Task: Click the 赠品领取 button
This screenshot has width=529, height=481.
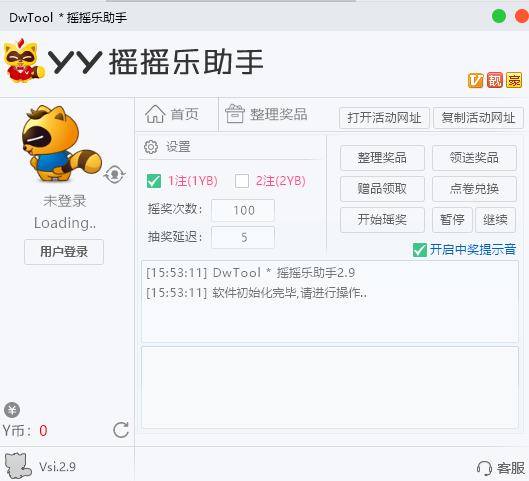Action: pos(382,189)
